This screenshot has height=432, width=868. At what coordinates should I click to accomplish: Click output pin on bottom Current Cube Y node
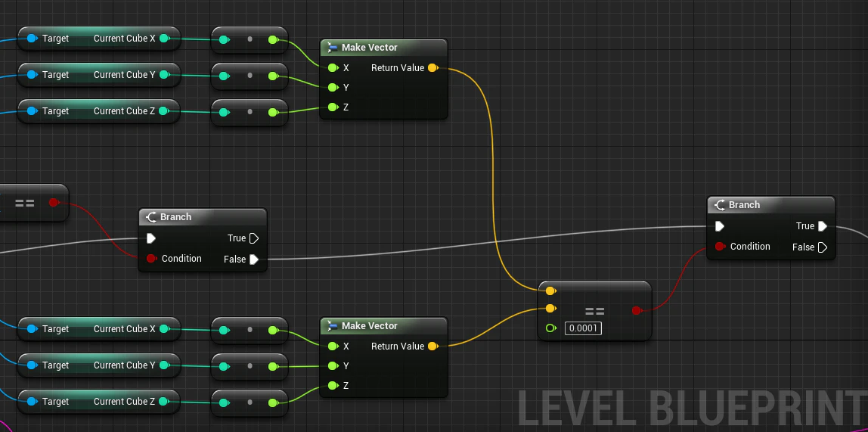click(x=164, y=365)
